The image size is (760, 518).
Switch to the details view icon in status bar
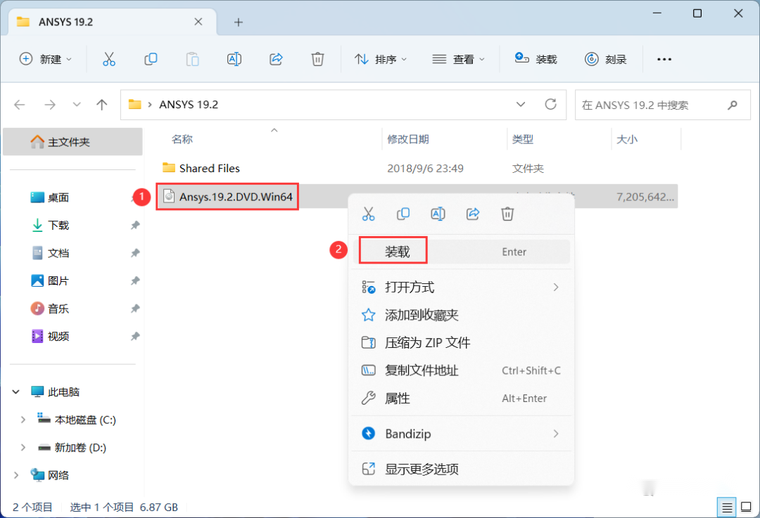coord(727,508)
